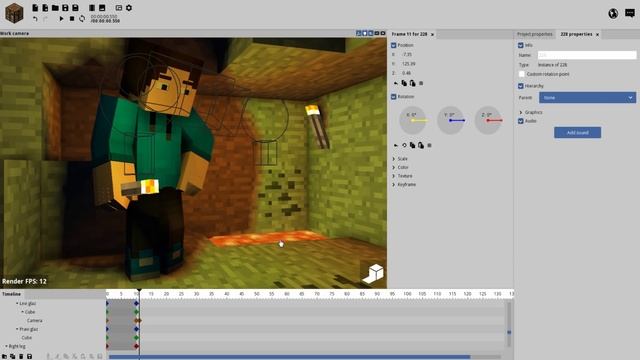This screenshot has width=640, height=360.
Task: Toggle the Info section checkbox
Action: tap(520, 45)
